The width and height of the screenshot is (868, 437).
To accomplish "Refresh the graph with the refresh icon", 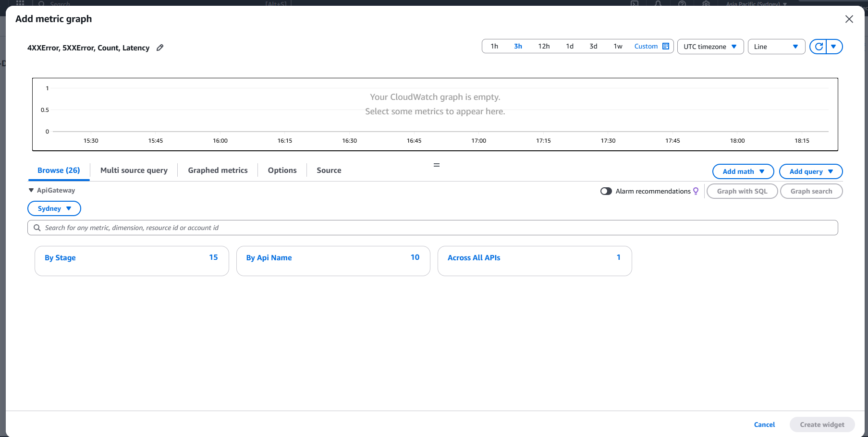I will pyautogui.click(x=819, y=47).
